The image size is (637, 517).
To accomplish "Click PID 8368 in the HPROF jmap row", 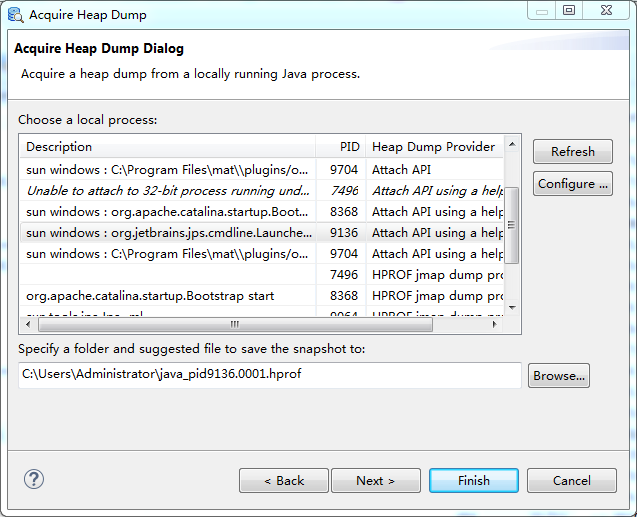I will point(344,296).
